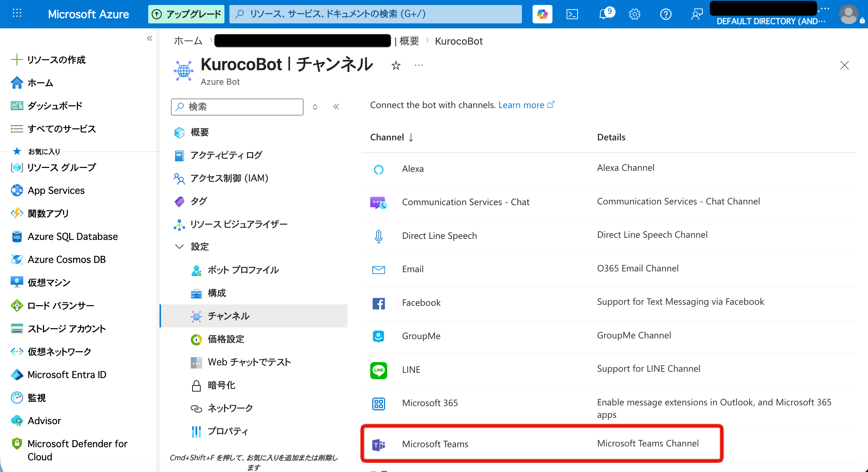Viewport: 868px width, 472px height.
Task: Collapse the 設定 menu group
Action: (x=179, y=246)
